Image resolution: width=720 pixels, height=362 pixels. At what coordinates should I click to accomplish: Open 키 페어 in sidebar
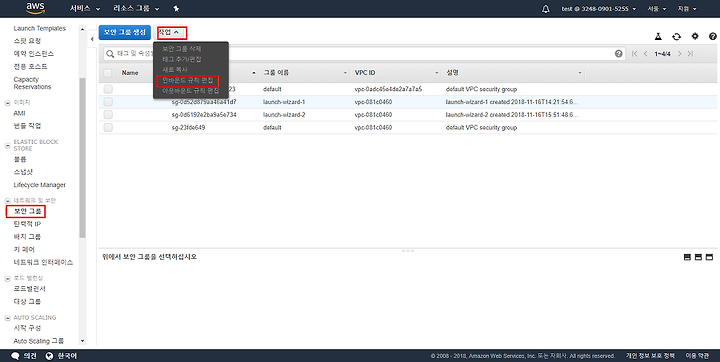point(24,249)
